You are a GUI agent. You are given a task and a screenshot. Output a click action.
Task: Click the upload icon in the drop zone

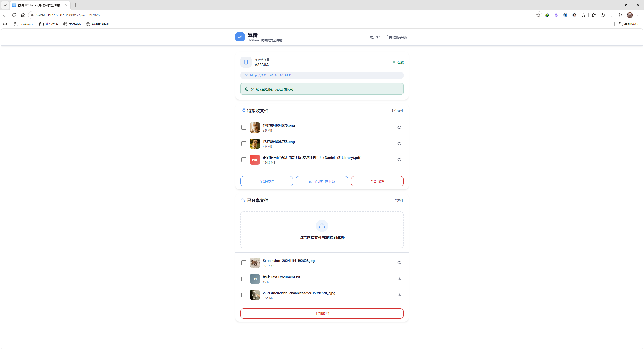pyautogui.click(x=322, y=226)
